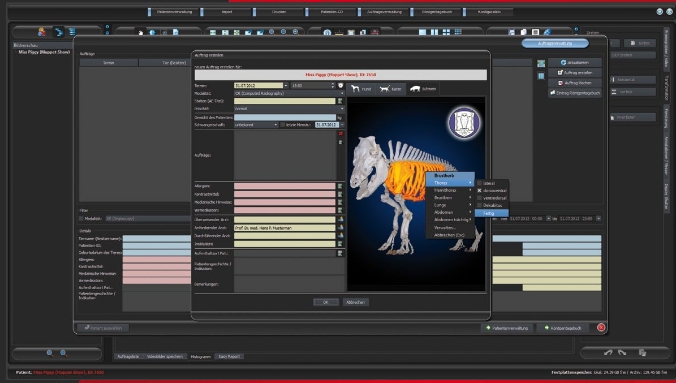
Task: Check the lateral projection checkbox
Action: click(x=479, y=183)
